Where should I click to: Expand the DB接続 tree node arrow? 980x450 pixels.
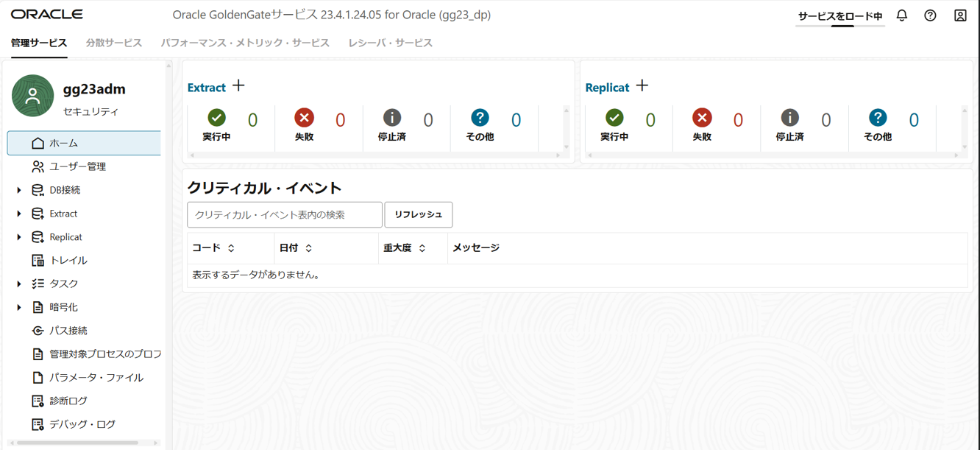pos(19,190)
